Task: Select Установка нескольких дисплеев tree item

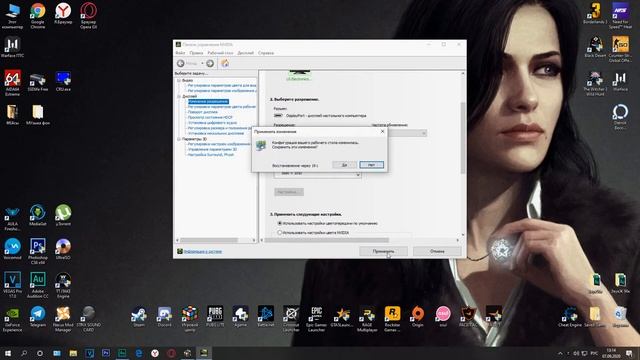Action: [x=216, y=133]
